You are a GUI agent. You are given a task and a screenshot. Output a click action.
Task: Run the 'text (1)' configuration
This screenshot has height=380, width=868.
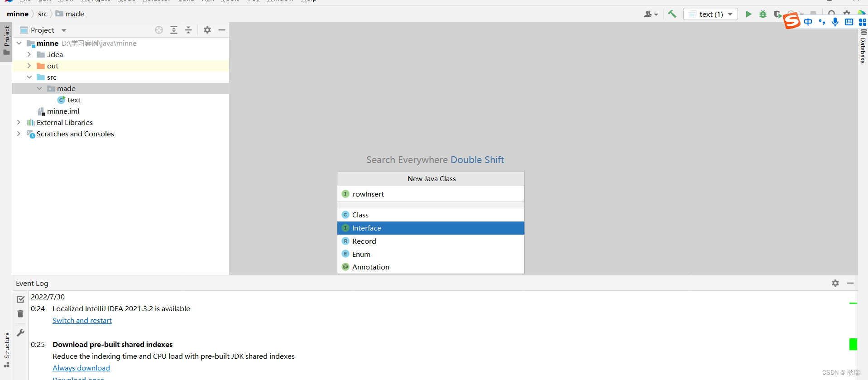pos(748,14)
